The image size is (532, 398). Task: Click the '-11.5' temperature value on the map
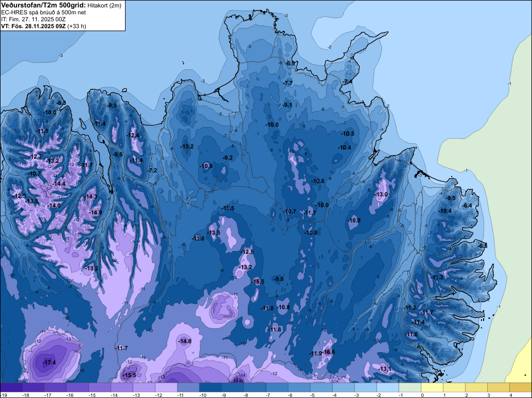[228, 209]
